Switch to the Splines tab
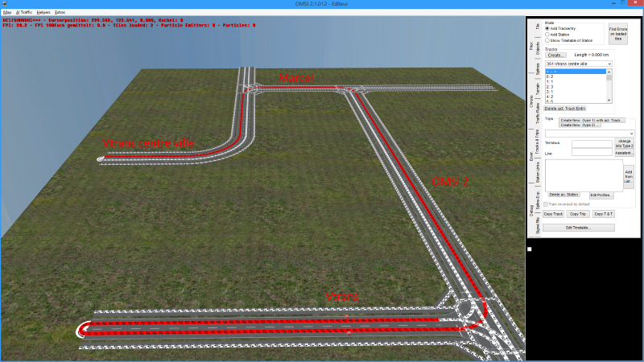The image size is (644, 362). tap(538, 69)
